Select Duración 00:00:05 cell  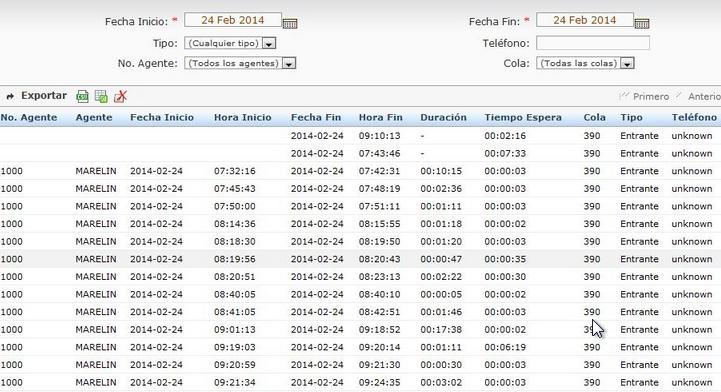441,295
